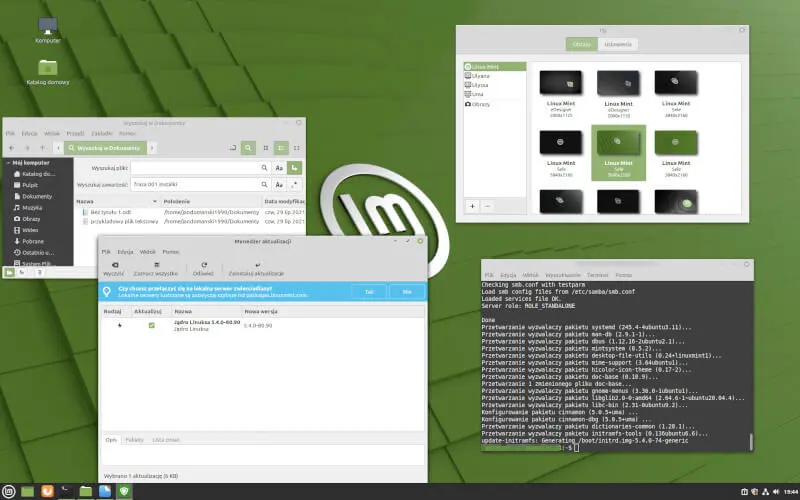Screen dimensions: 800x500
Task: Click the 'Wyszukaj w Dokumenty' path button
Action: [105, 148]
